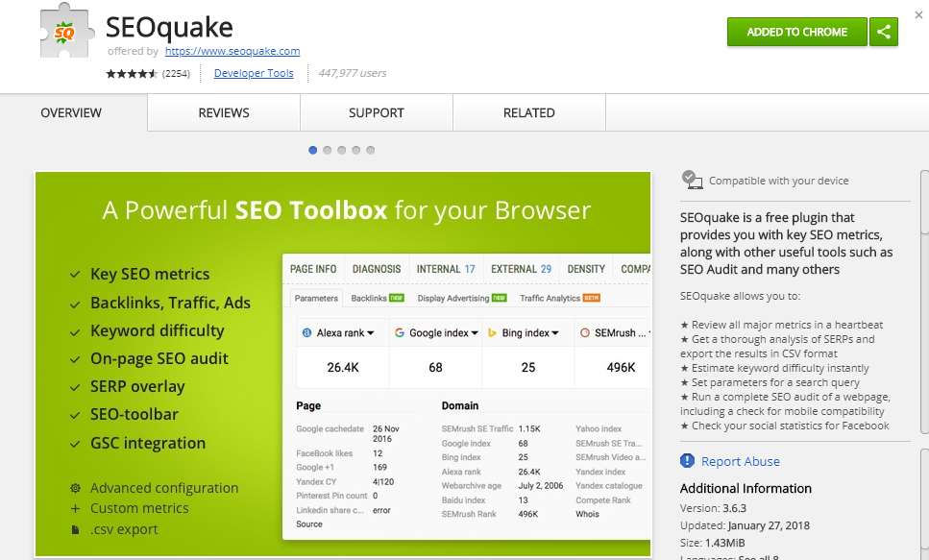
Task: Open the PAGE INFO tab in screenshot
Action: [313, 269]
